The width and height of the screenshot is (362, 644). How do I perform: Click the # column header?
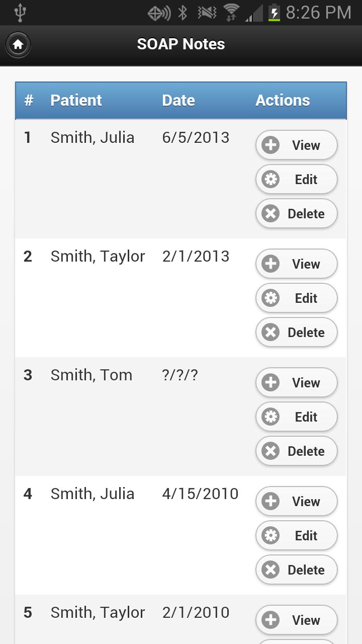point(29,101)
